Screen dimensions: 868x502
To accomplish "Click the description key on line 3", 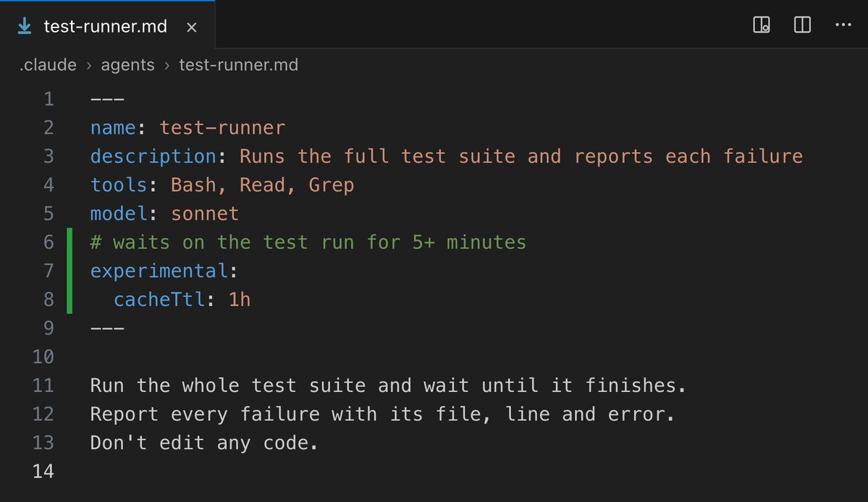I will coord(153,156).
